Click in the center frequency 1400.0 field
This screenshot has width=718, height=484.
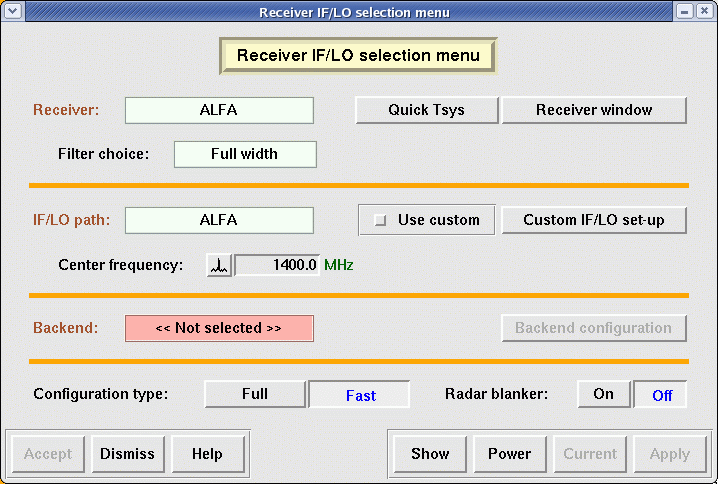tap(277, 265)
